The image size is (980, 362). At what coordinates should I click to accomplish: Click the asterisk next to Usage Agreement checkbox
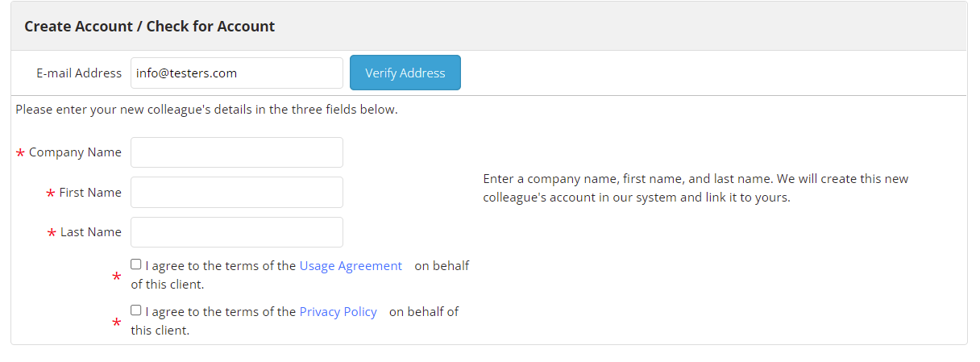click(x=117, y=277)
